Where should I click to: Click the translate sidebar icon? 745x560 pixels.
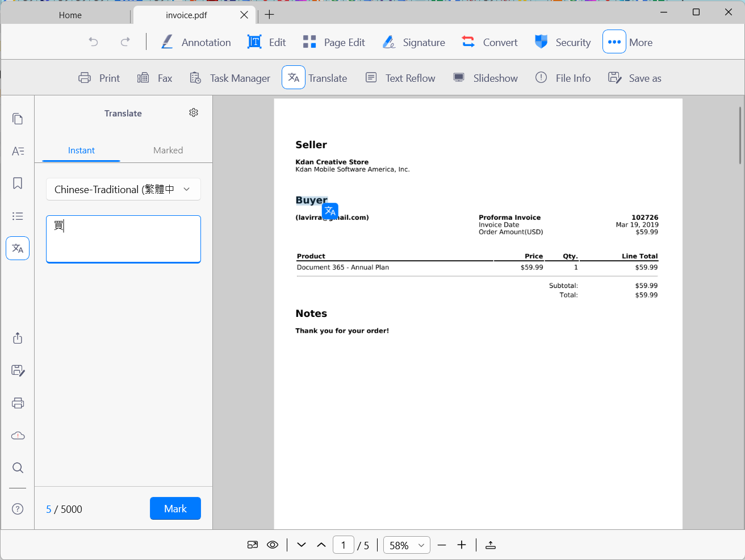pos(18,248)
